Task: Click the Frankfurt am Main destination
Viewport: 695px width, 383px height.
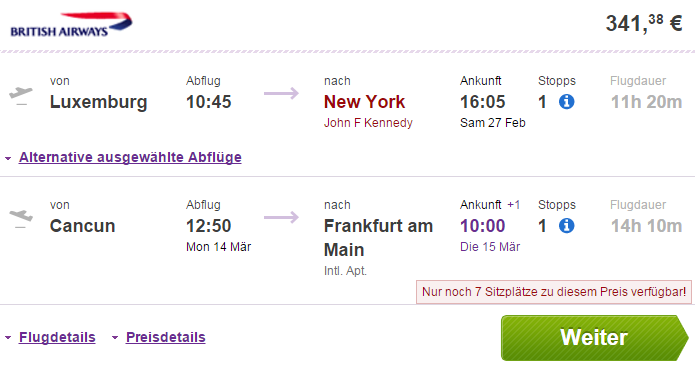Action: click(379, 238)
